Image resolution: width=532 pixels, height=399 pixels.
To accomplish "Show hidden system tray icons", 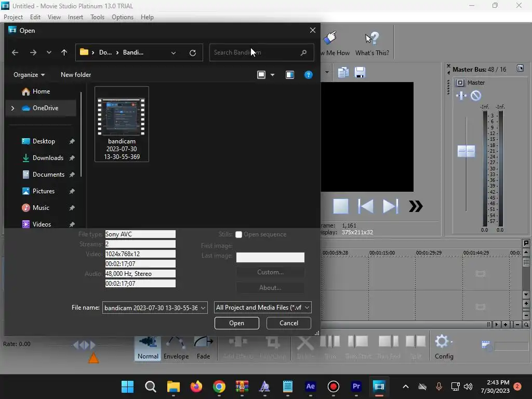I will tap(405, 387).
